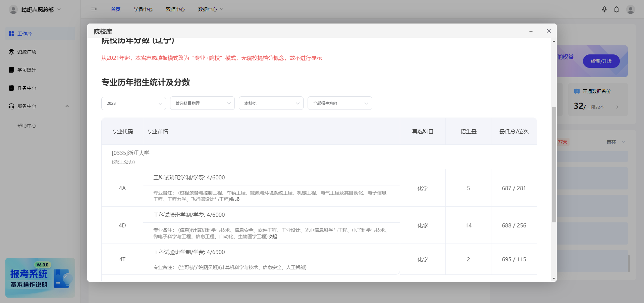Click the 续费/升级 upgrade button
The height and width of the screenshot is (303, 644).
click(601, 61)
